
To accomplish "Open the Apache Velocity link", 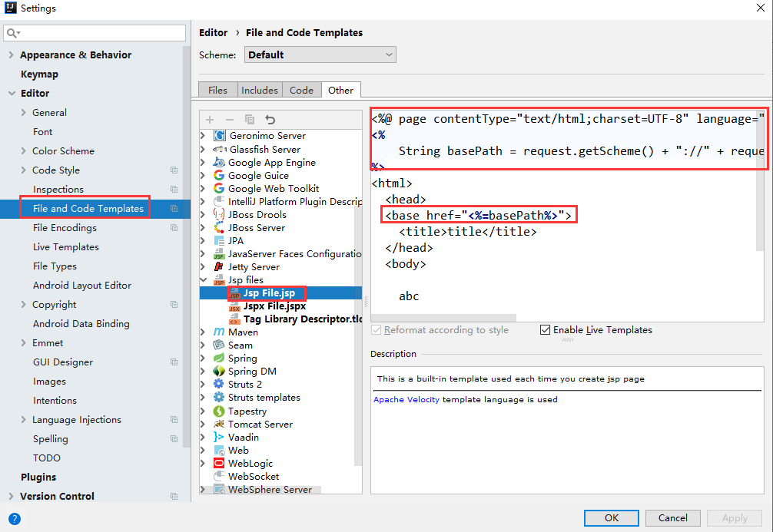I will point(406,400).
